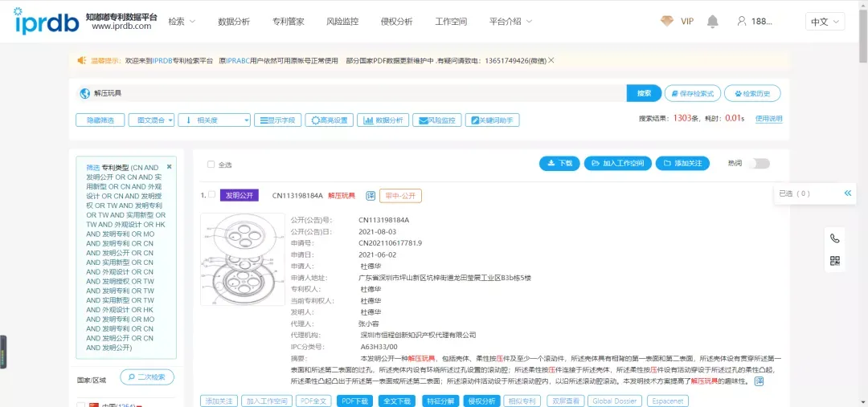Open 侵权分析 in the top navigation
Viewport: 868px width, 407px height.
(x=396, y=22)
